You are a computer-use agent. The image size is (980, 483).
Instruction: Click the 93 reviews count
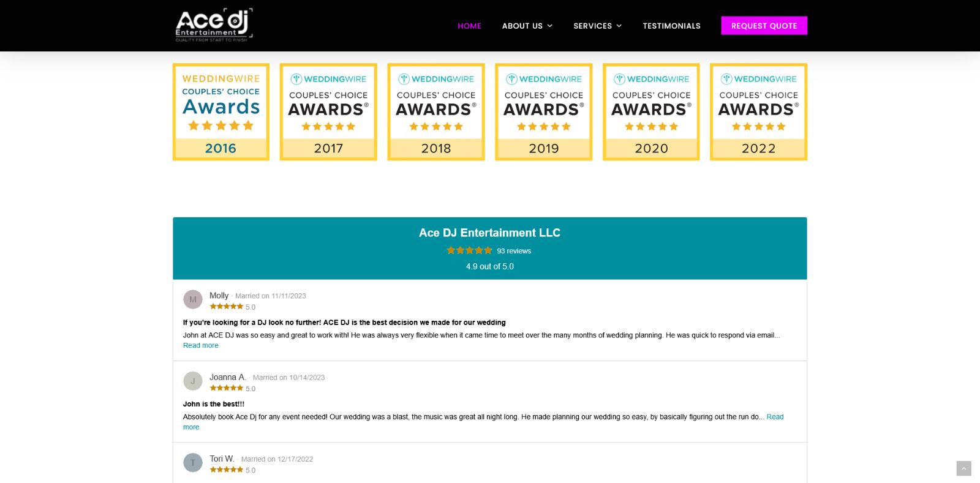tap(514, 251)
